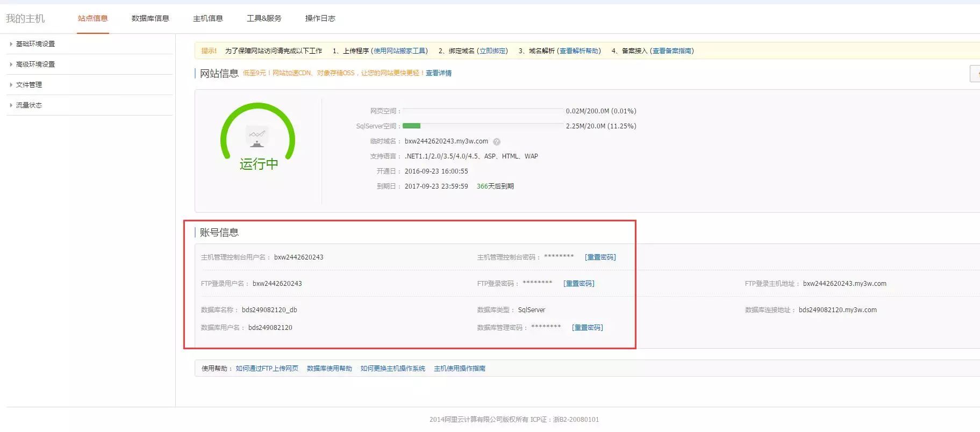The width and height of the screenshot is (980, 432).
Task: Click temporary domain bxw2442620243.my3w.com text
Action: coord(446,141)
